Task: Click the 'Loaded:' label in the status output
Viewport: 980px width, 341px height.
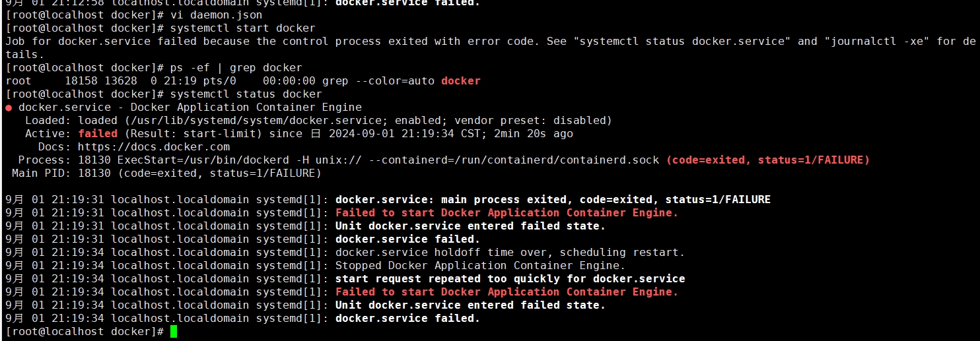Action: (48, 120)
